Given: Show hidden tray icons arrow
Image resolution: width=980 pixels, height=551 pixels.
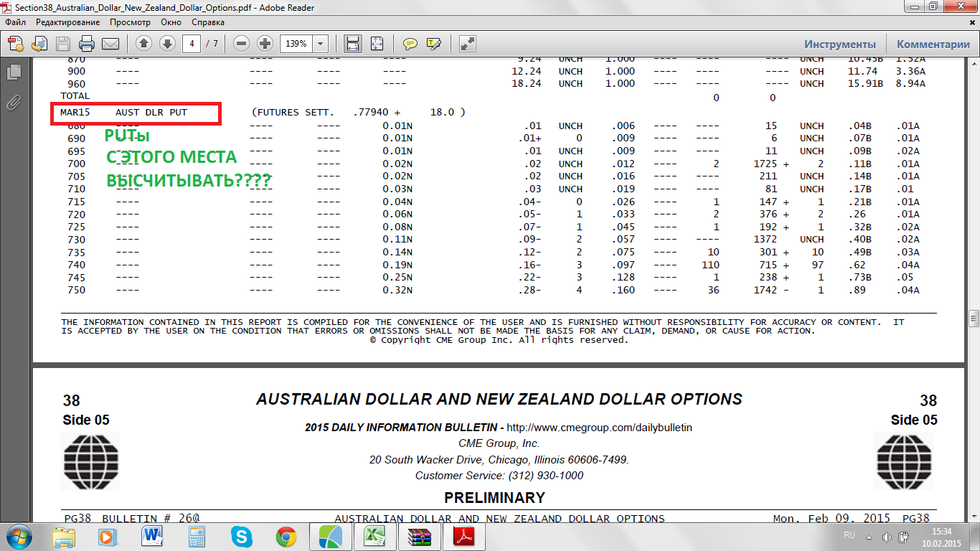Looking at the screenshot, I should point(869,537).
